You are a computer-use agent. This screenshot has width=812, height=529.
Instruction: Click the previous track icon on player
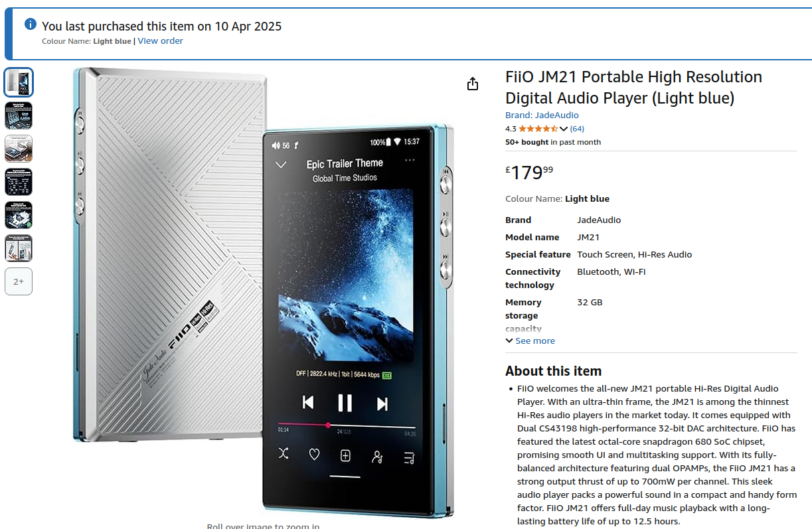click(308, 403)
